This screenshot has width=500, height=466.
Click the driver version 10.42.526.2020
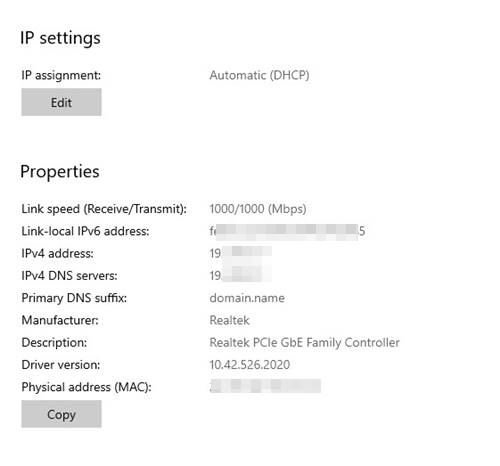click(250, 365)
